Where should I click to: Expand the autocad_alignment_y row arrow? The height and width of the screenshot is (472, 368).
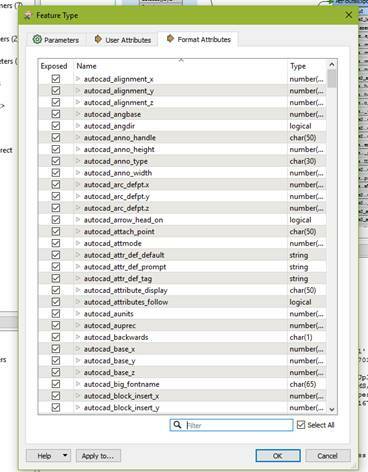pos(78,91)
